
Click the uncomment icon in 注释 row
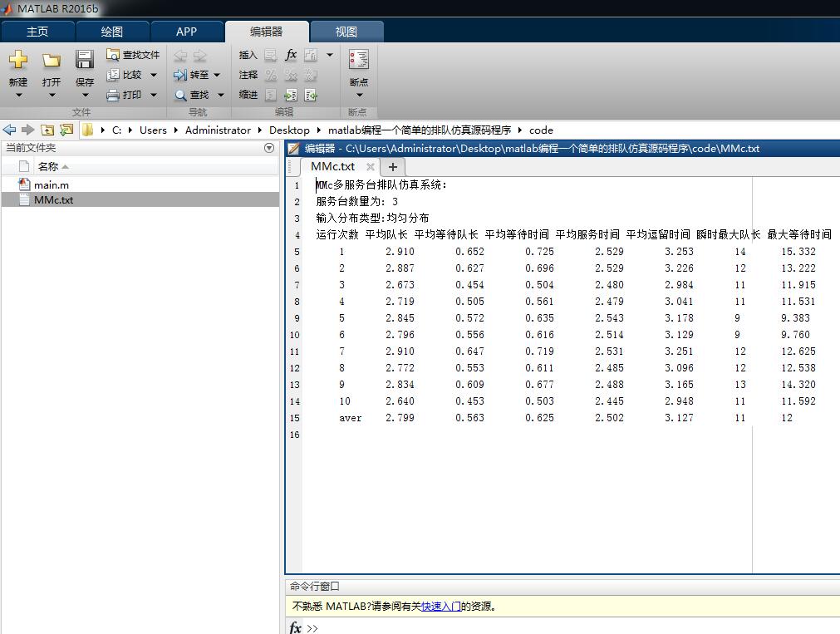(x=291, y=75)
